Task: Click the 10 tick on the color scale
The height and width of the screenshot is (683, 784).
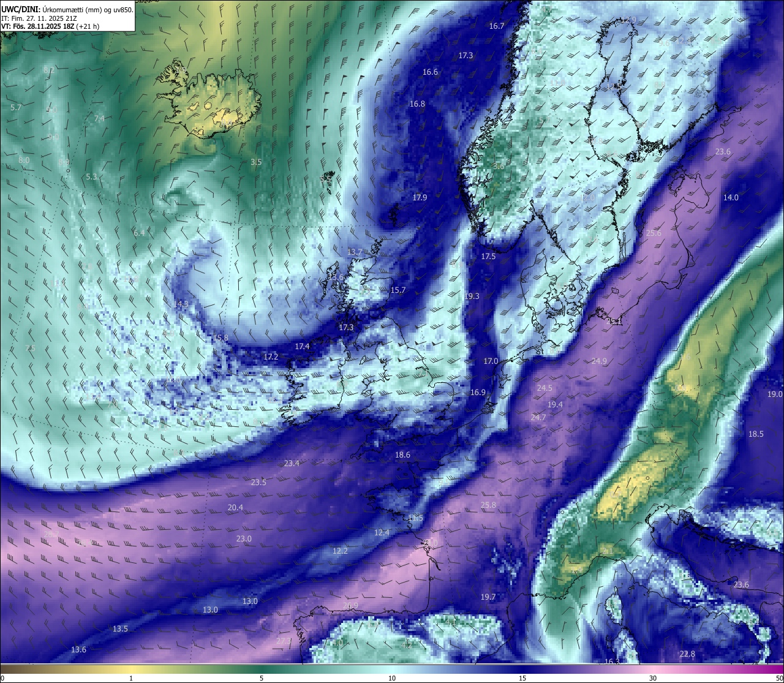Action: pos(392,678)
